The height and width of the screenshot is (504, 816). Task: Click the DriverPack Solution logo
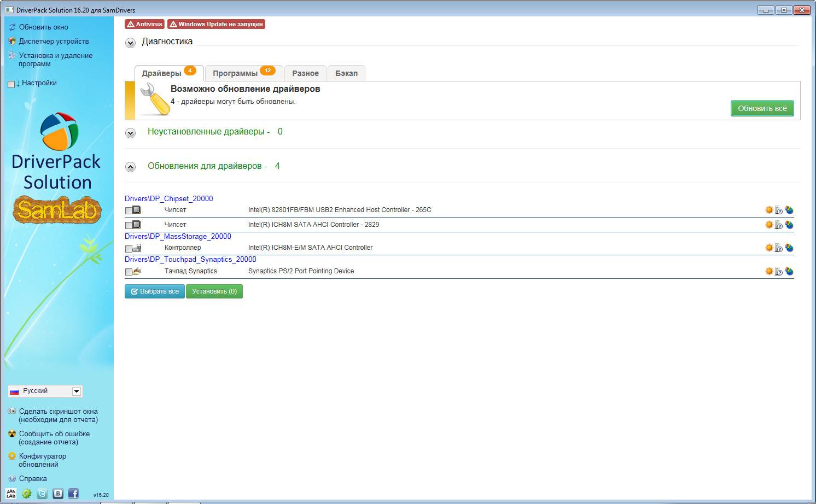(57, 151)
